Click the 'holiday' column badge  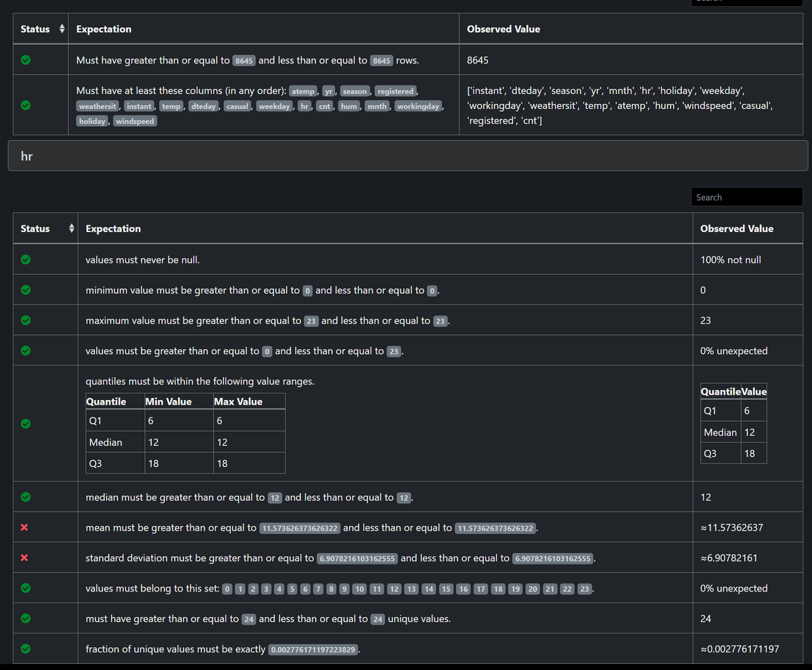[x=92, y=121]
